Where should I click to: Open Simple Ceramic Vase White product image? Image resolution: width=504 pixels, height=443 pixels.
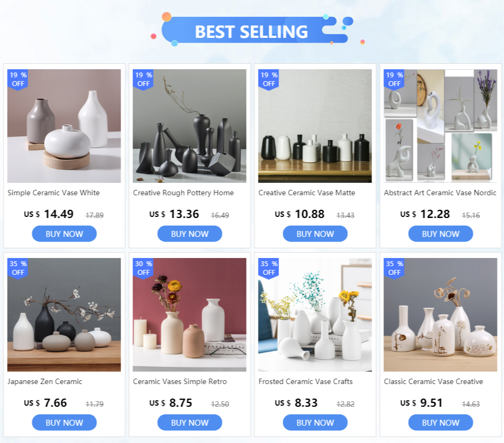[64, 126]
